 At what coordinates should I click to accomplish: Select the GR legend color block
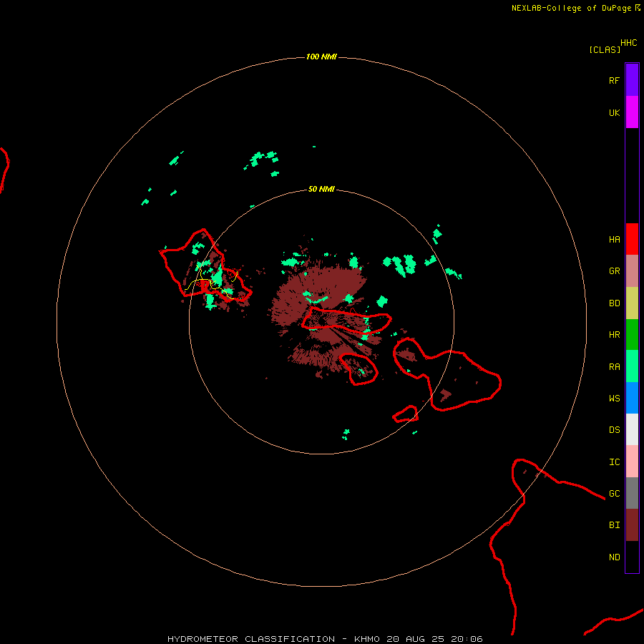(632, 271)
